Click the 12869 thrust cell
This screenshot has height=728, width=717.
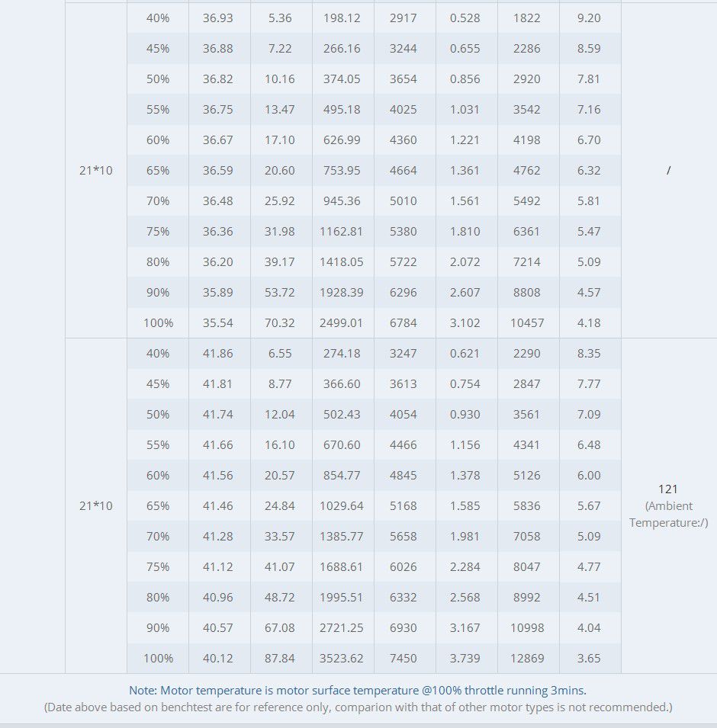[x=527, y=659]
